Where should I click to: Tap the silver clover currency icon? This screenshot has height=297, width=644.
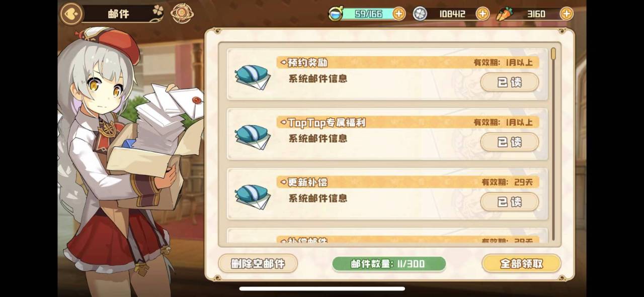pyautogui.click(x=420, y=14)
